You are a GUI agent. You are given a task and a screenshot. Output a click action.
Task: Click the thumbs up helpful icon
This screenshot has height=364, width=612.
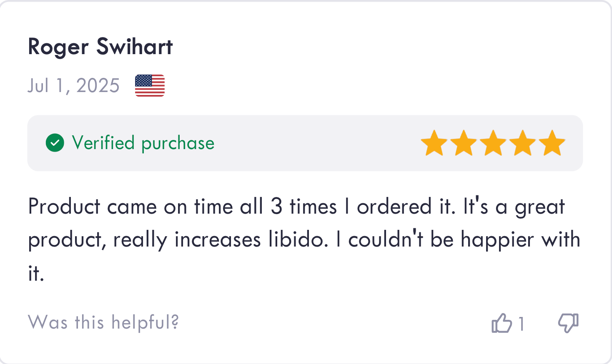tap(502, 323)
